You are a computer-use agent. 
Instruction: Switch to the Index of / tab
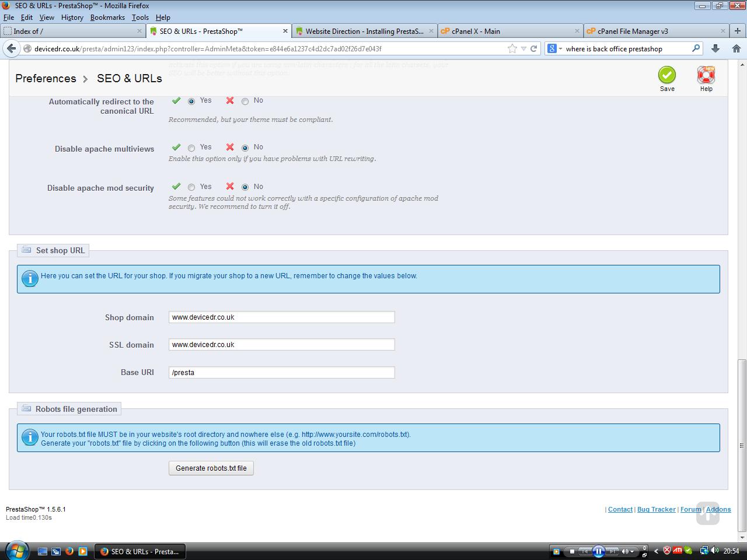73,31
